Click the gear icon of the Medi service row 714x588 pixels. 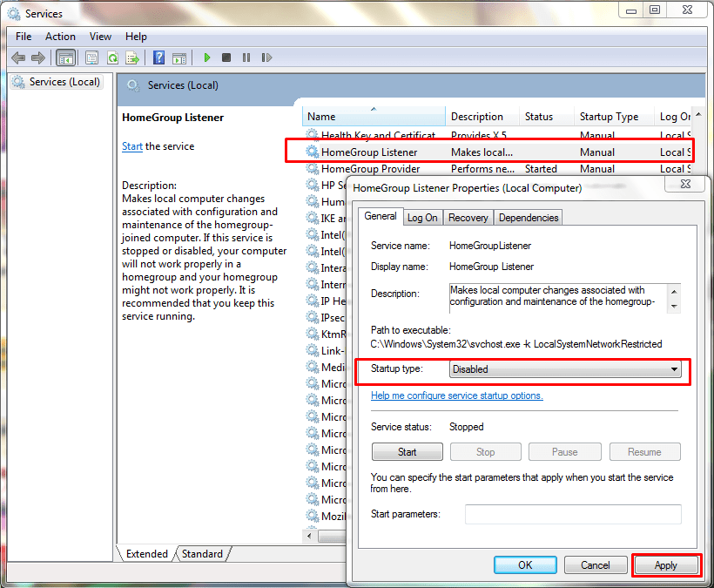coord(313,367)
